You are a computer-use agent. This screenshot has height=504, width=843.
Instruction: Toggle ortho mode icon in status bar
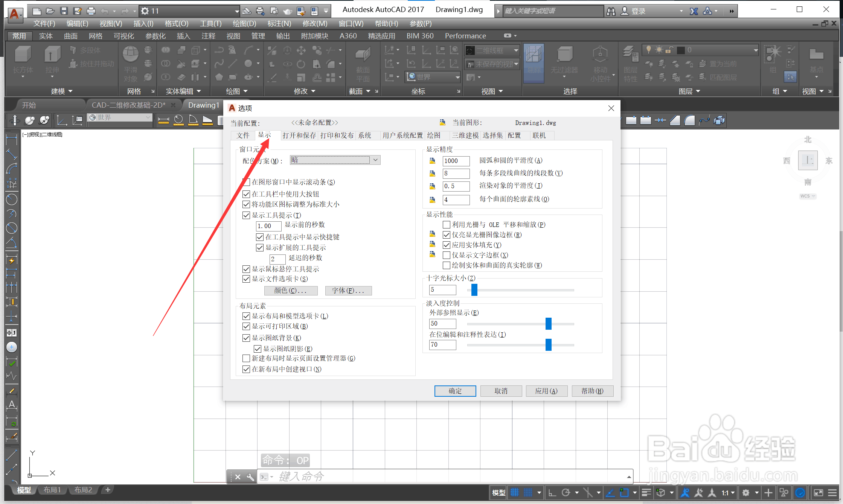552,492
